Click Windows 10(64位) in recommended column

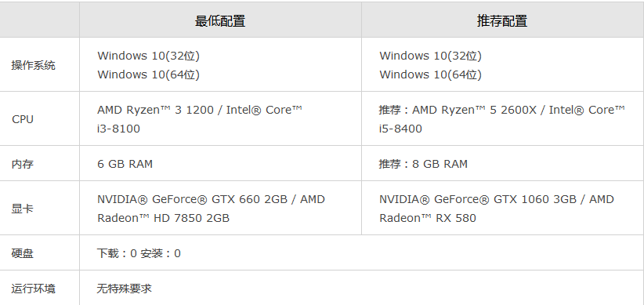point(430,74)
